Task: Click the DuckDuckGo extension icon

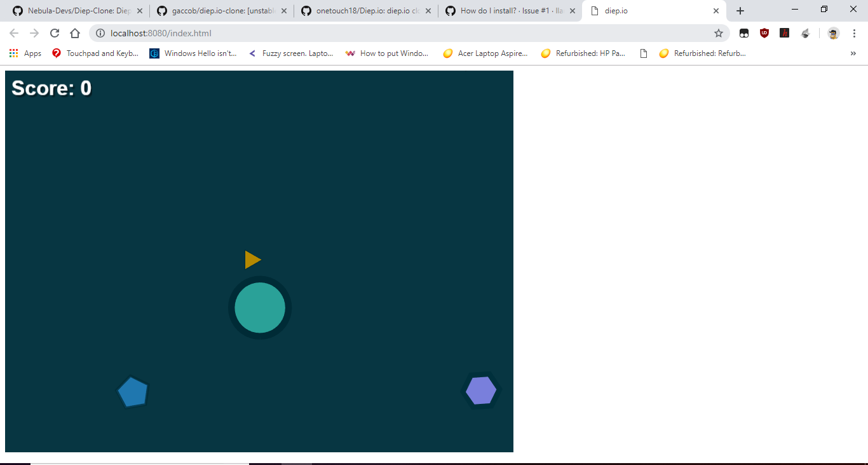Action: 743,32
